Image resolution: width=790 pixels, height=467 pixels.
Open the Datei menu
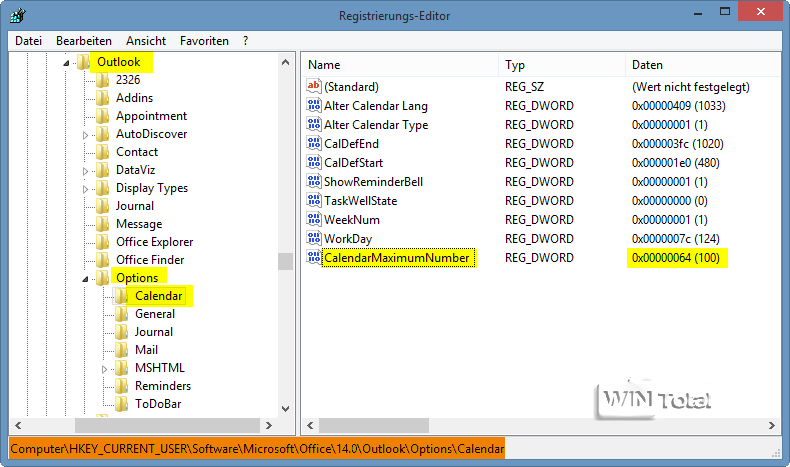point(28,41)
